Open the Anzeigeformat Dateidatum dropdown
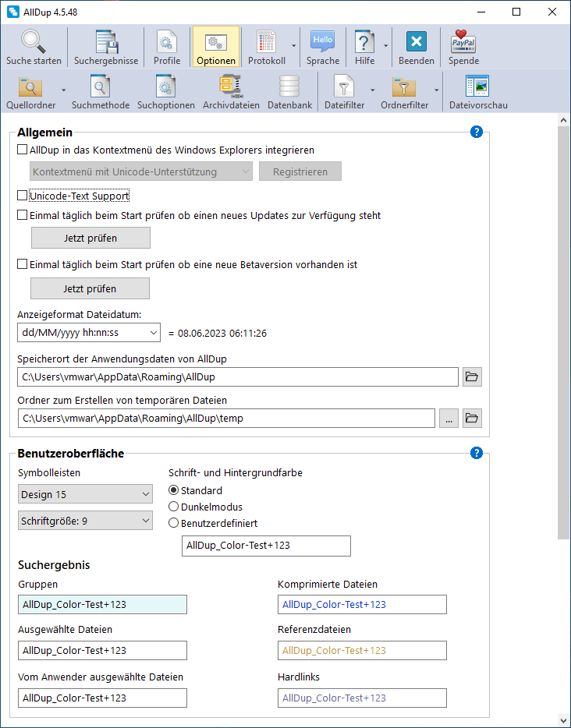The height and width of the screenshot is (728, 571). (x=88, y=333)
